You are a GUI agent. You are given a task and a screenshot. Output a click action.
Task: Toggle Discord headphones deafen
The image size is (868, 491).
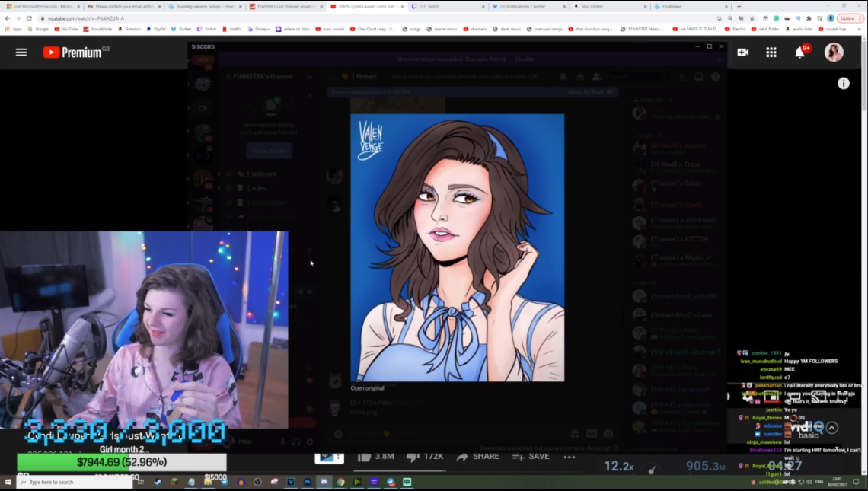pos(296,442)
